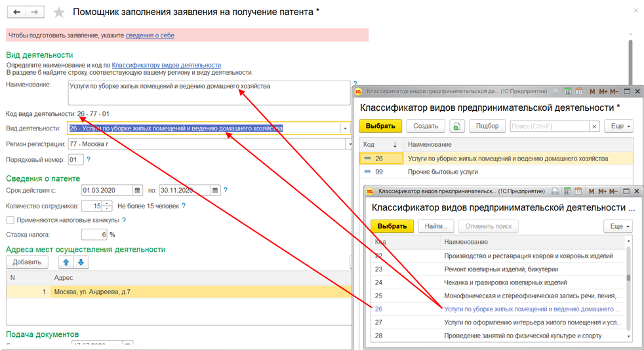644x350 pixels.
Task: Show help question mark beside Порядковый номер
Action: (x=89, y=159)
